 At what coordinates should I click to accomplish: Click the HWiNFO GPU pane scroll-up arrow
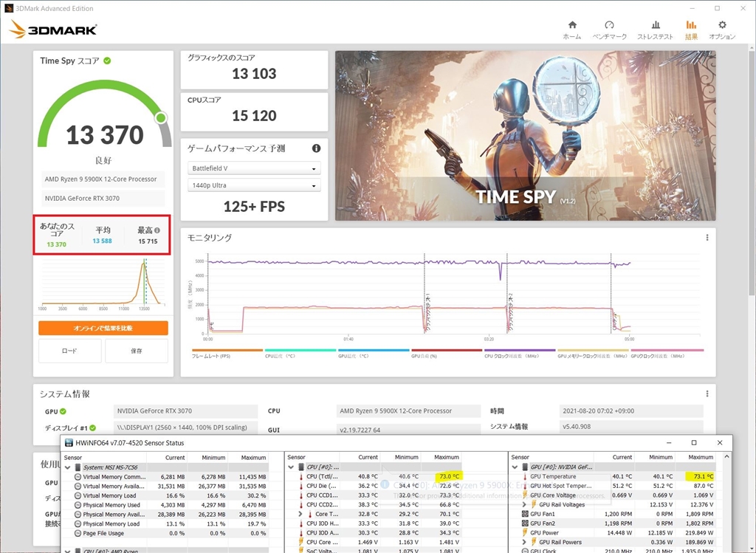726,456
